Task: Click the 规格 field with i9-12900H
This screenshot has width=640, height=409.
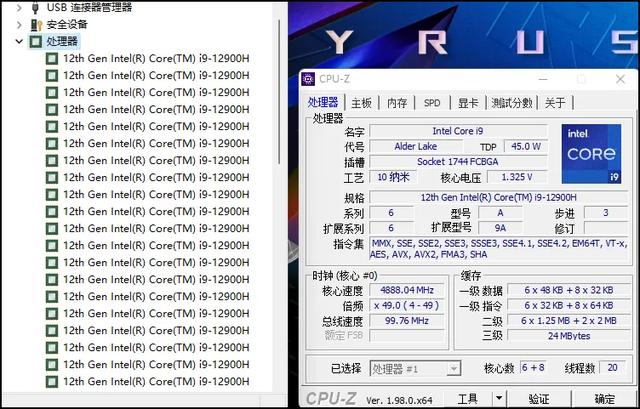Action: coord(498,198)
